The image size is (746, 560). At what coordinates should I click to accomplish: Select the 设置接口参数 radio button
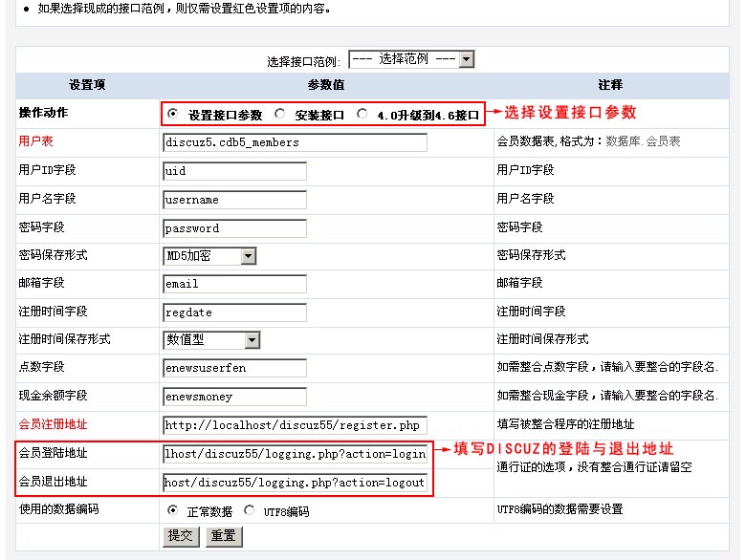[x=173, y=114]
